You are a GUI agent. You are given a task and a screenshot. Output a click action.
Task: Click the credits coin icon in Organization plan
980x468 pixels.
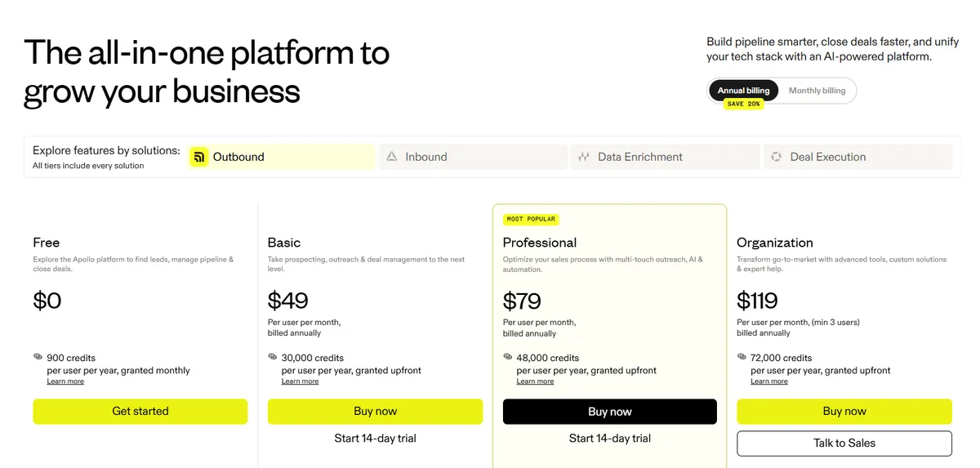pyautogui.click(x=742, y=357)
